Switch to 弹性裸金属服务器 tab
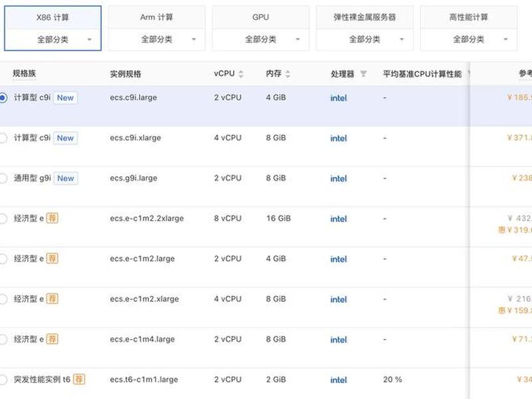The width and height of the screenshot is (532, 399). (364, 17)
